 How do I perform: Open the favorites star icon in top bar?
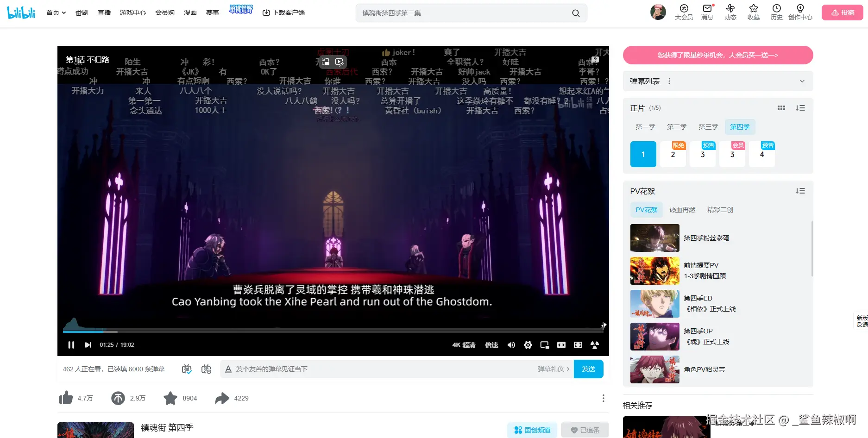[753, 13]
